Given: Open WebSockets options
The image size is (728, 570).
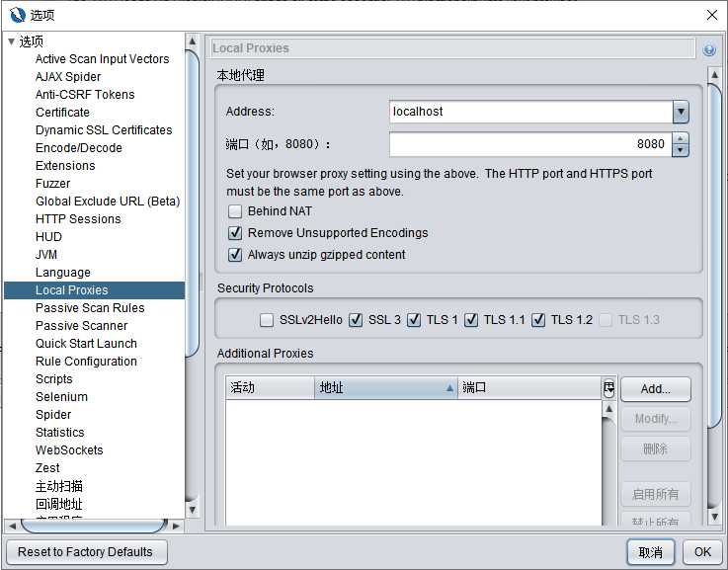Looking at the screenshot, I should point(69,450).
